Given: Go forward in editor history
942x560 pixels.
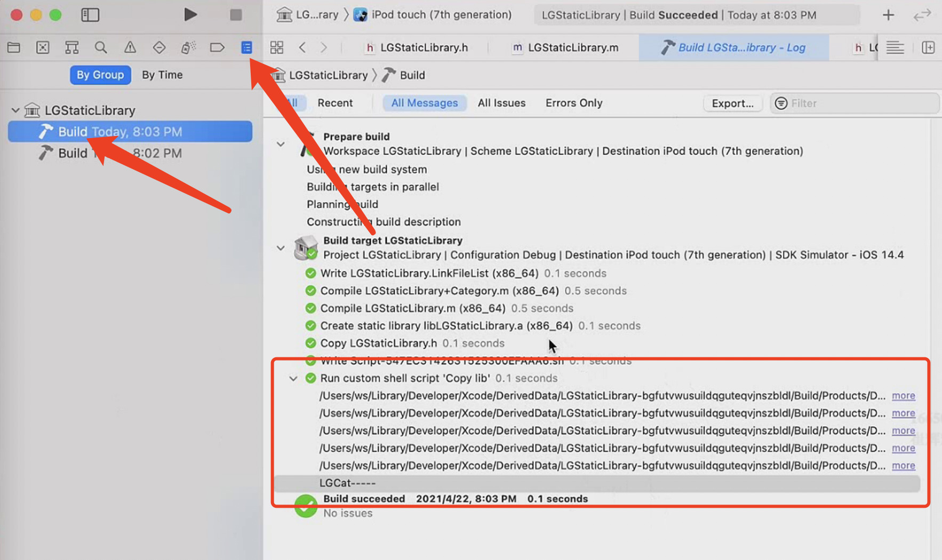Looking at the screenshot, I should [x=323, y=47].
